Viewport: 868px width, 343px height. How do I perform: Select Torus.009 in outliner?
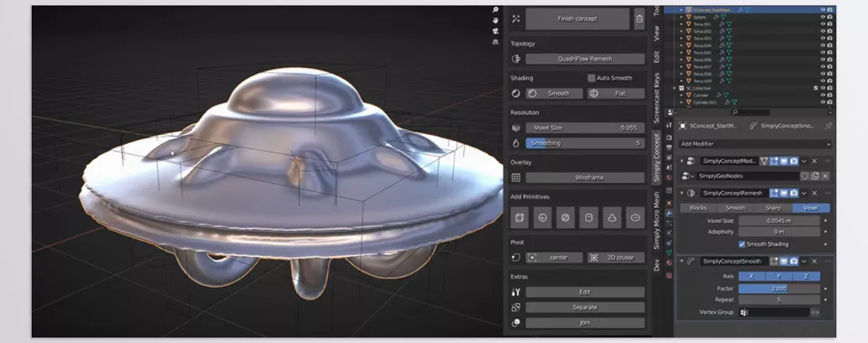[x=702, y=81]
